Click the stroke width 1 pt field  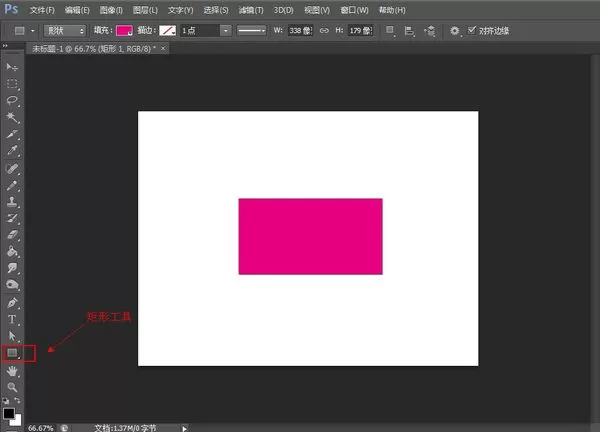pyautogui.click(x=201, y=31)
